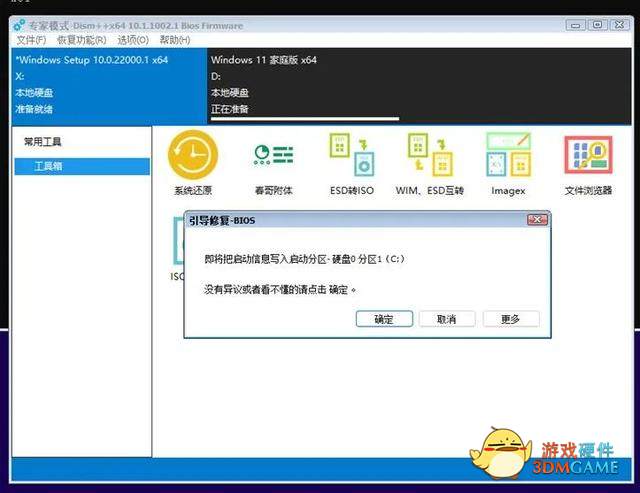
Task: Open the 恢复功能(R) menu
Action: (x=82, y=40)
